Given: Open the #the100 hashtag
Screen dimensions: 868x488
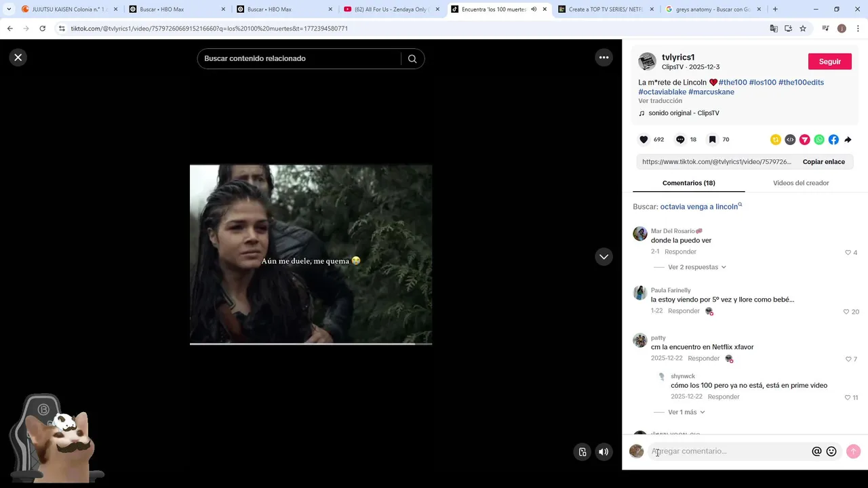Looking at the screenshot, I should 732,83.
